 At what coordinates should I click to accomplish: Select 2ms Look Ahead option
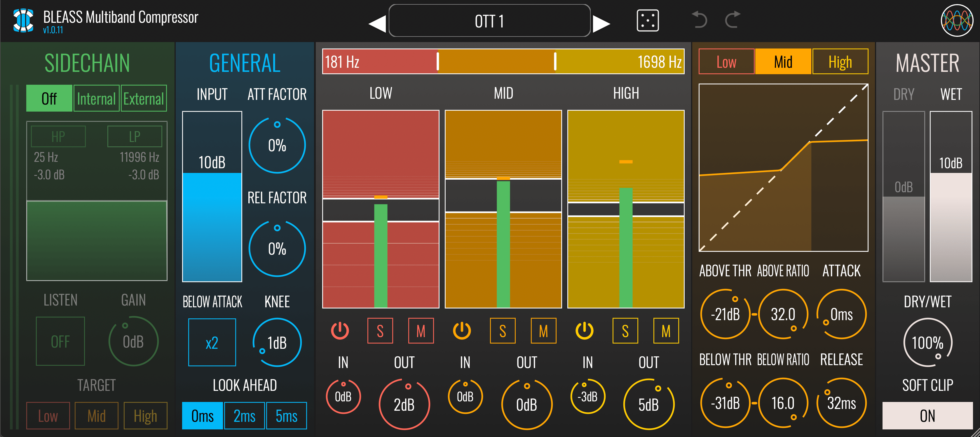pos(244,416)
